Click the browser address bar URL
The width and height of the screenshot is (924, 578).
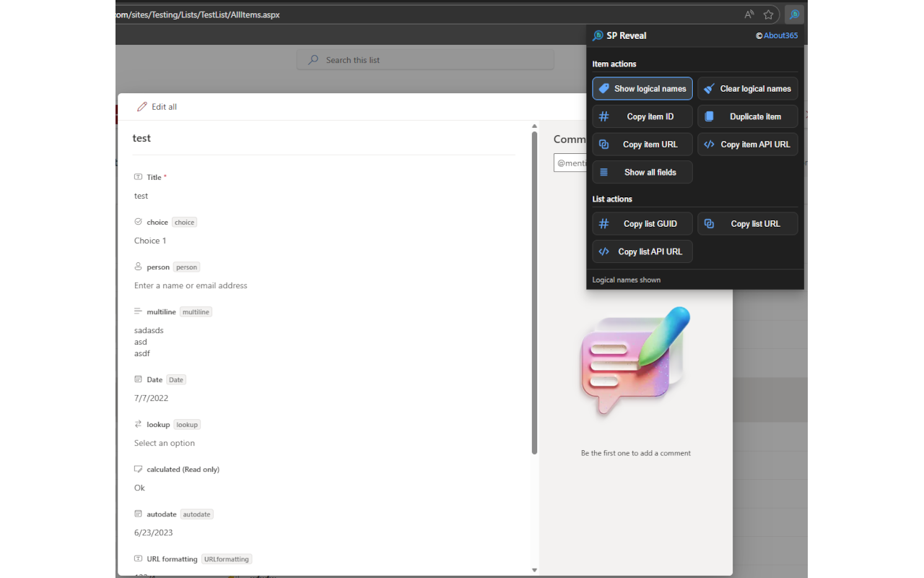pos(198,14)
